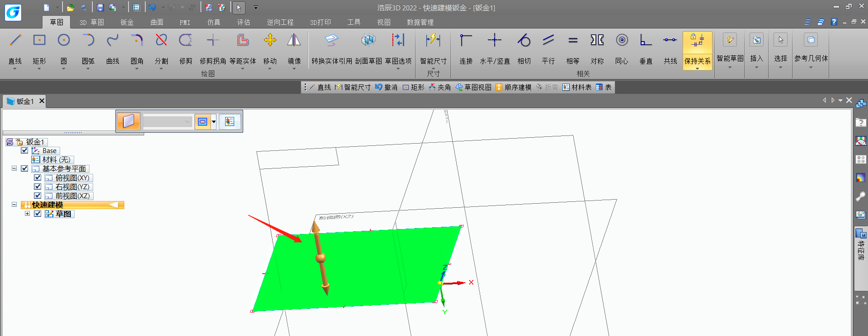Toggle 前视图(XZ) plane visibility checkbox

point(38,196)
